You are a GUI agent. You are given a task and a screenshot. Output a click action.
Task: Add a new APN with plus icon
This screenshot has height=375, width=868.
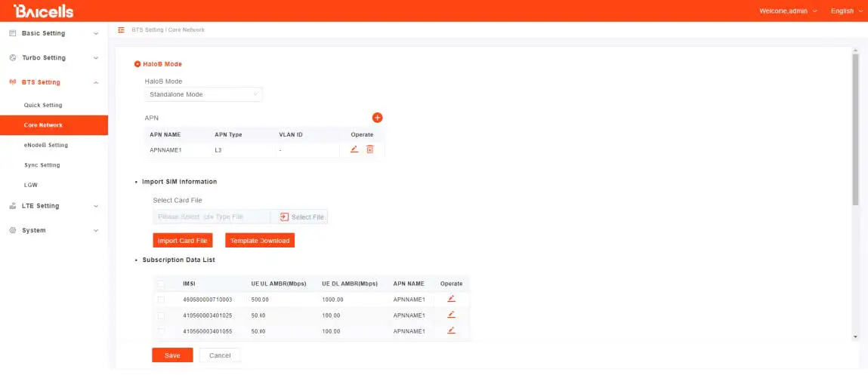[377, 117]
